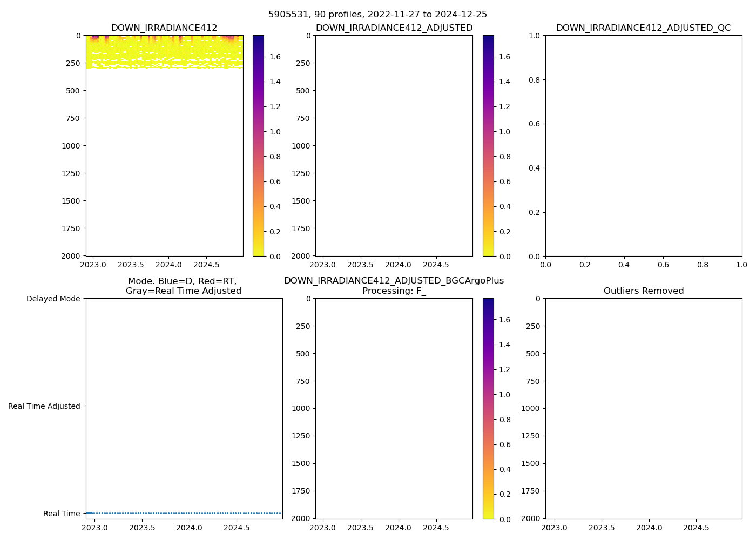Select the 'Real Time Adjusted' axis label
756x540 pixels.
[44, 406]
